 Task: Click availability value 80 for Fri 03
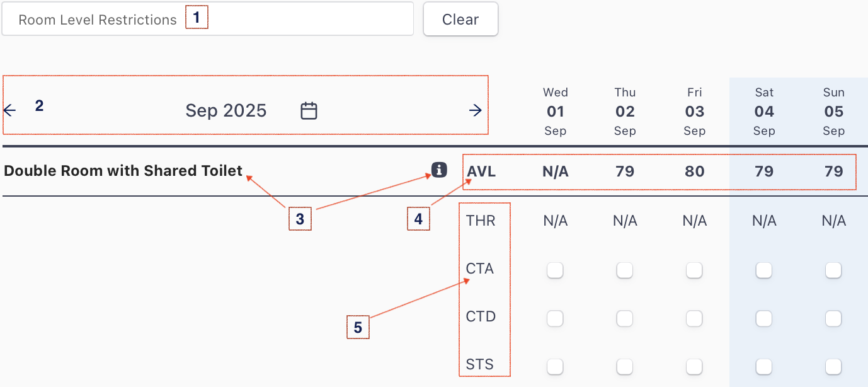694,171
